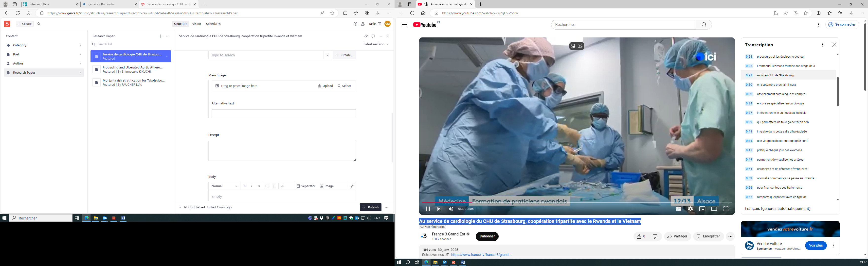
Task: Open the Schedules tab
Action: coord(213,24)
